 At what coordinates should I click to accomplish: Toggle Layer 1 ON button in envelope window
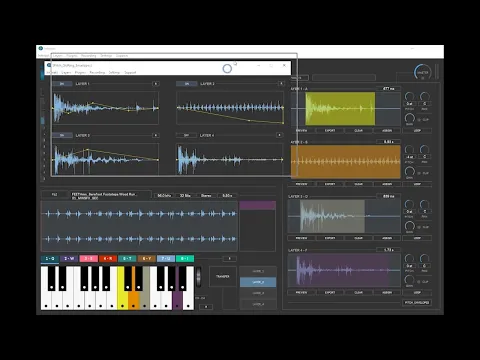pos(62,84)
